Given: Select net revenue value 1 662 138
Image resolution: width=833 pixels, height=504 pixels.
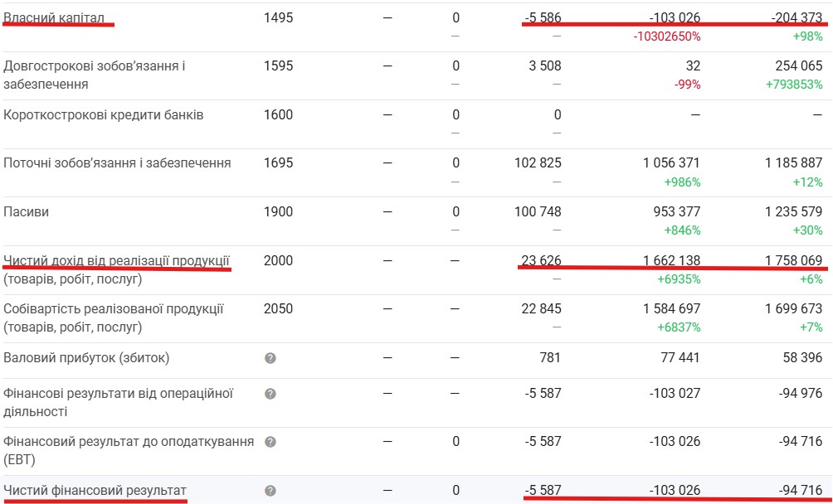Looking at the screenshot, I should (x=671, y=260).
